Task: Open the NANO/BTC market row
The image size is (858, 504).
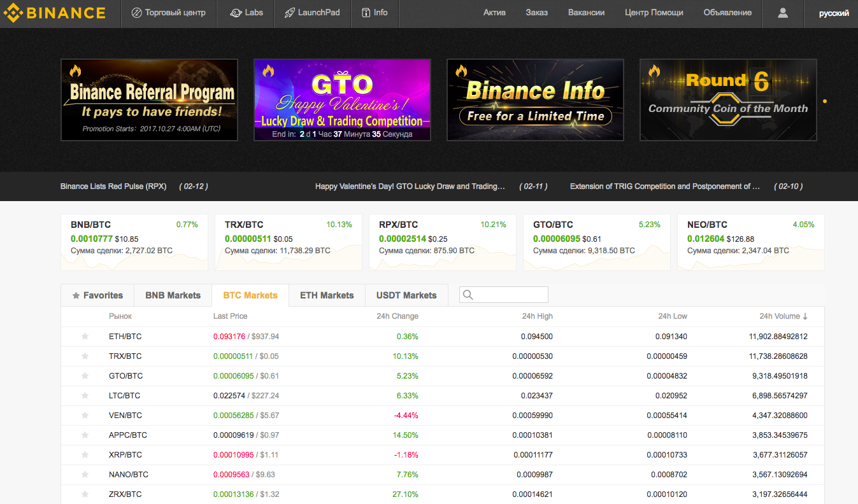Action: (443, 475)
